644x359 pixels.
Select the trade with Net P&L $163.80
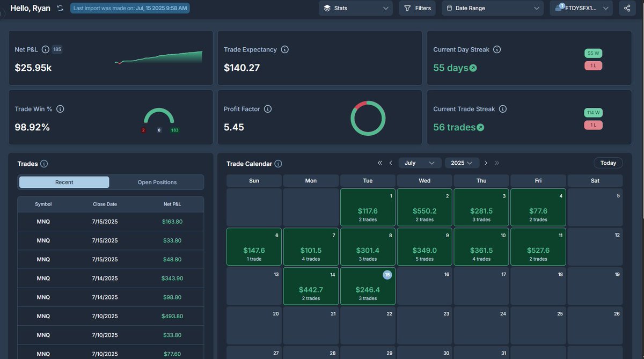(x=111, y=222)
